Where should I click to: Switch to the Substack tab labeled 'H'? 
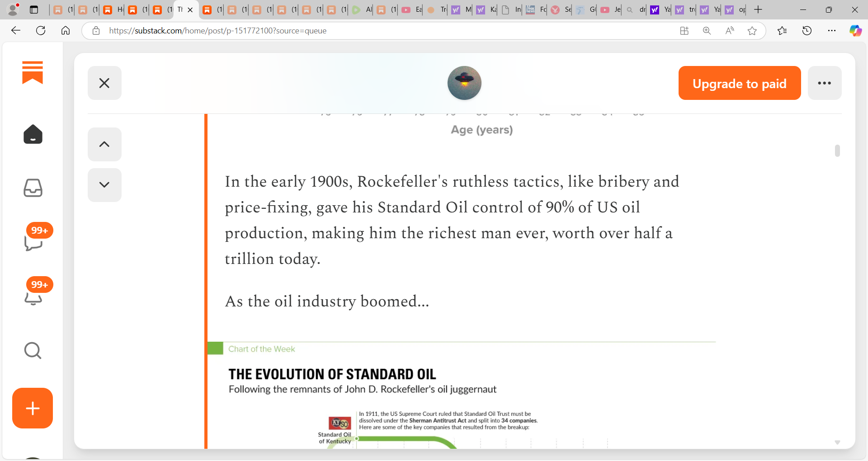tap(113, 9)
